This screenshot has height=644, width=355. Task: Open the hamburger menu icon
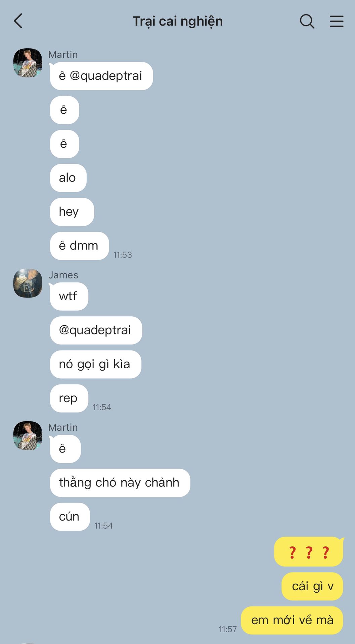[337, 21]
